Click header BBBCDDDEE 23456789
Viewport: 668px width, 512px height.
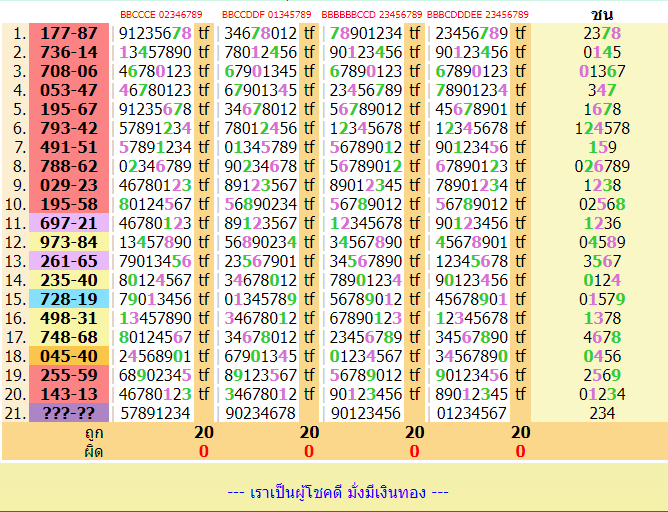(x=478, y=15)
